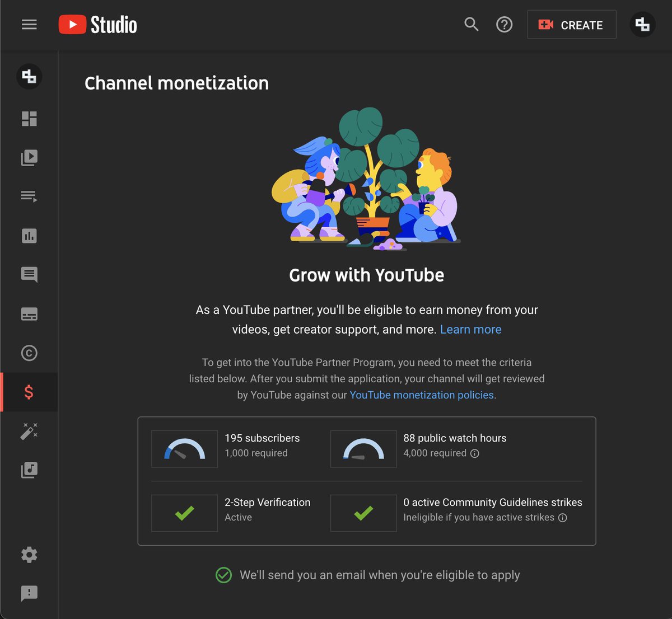Click the 'Grow with YouTube' heading
672x619 pixels.
367,275
